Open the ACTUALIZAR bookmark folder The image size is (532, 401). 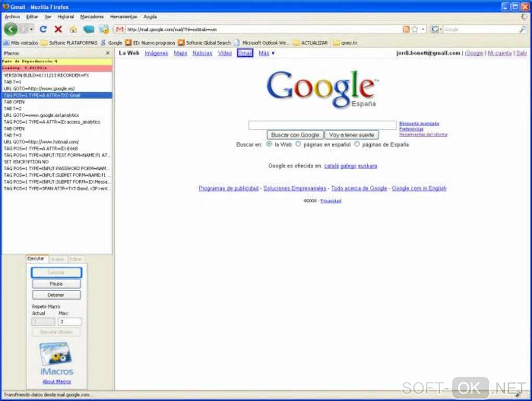tap(310, 43)
